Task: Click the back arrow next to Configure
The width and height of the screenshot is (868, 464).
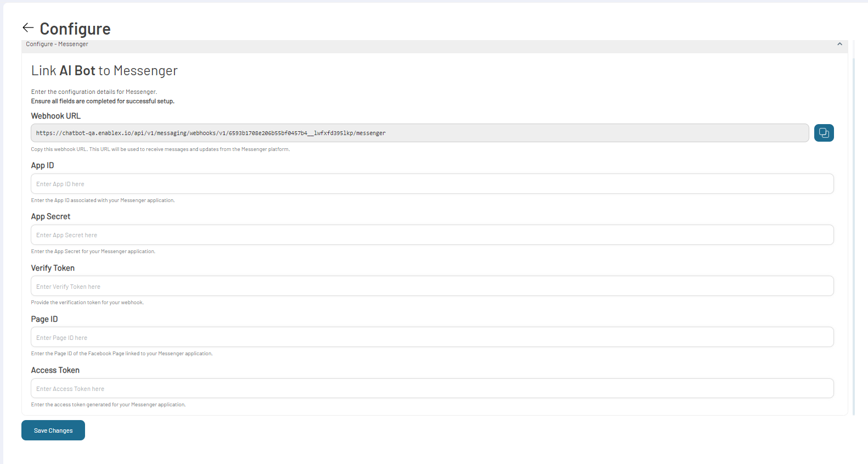Action: [28, 27]
